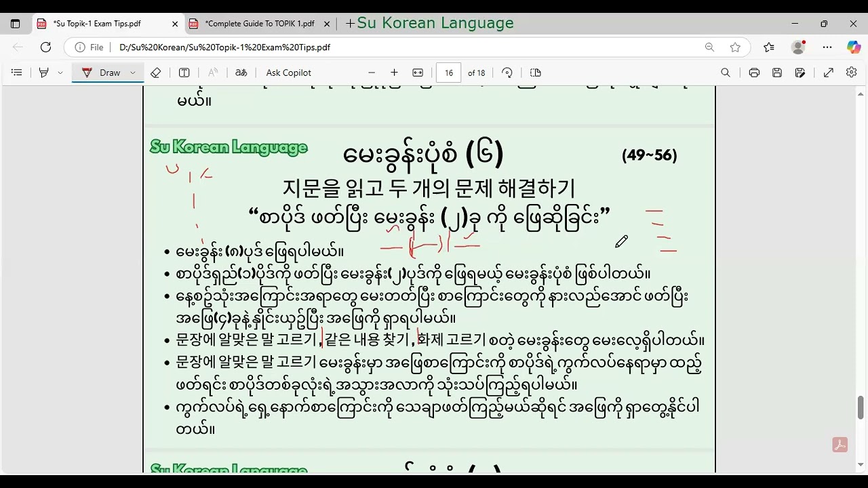Click Save as for the PDF
This screenshot has height=488, width=868.
(800, 73)
